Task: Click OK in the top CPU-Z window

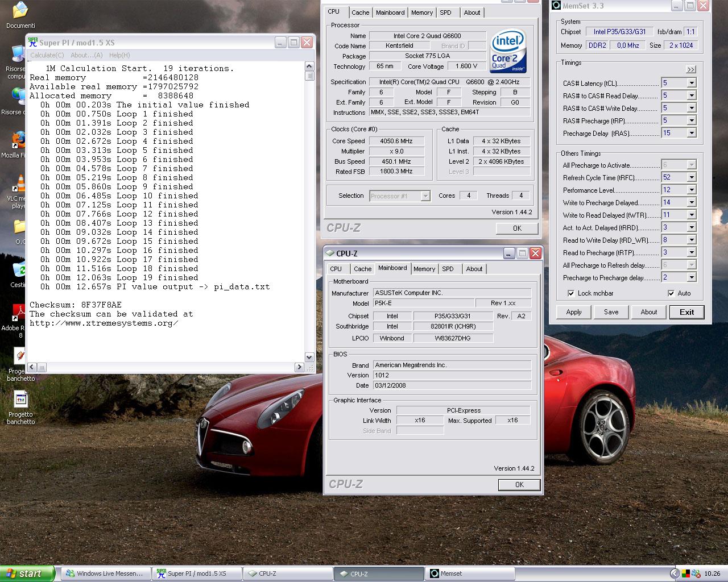Action: click(x=517, y=228)
